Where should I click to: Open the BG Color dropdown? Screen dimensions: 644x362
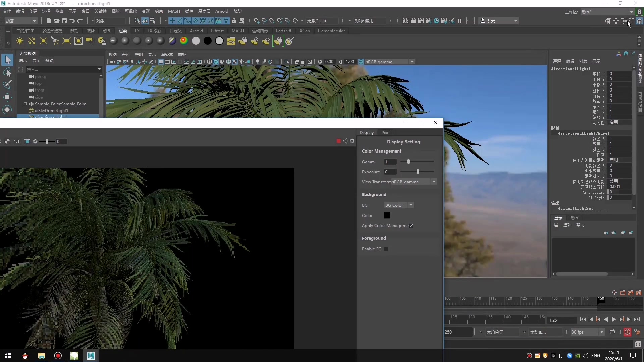point(398,205)
